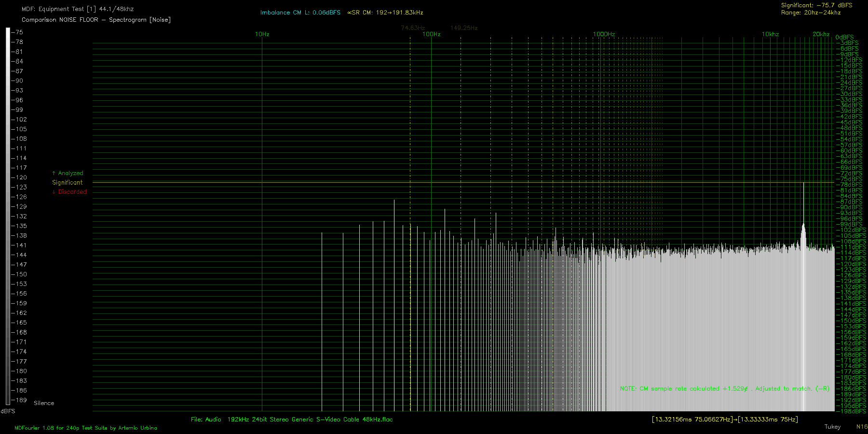The image size is (868, 434).
Task: Click the MDFourier 1.08 credits text
Action: point(86,428)
